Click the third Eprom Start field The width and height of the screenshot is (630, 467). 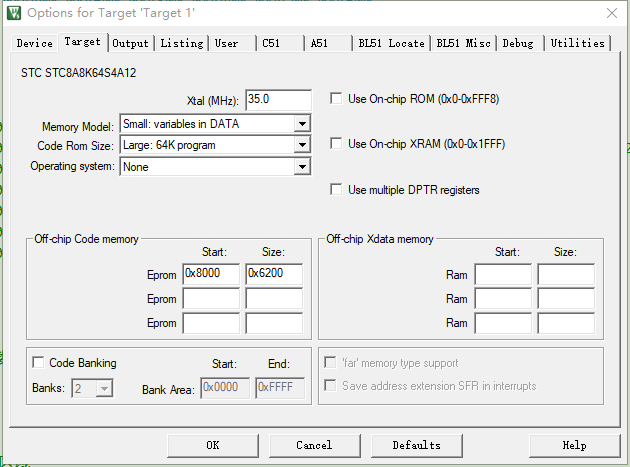[211, 323]
